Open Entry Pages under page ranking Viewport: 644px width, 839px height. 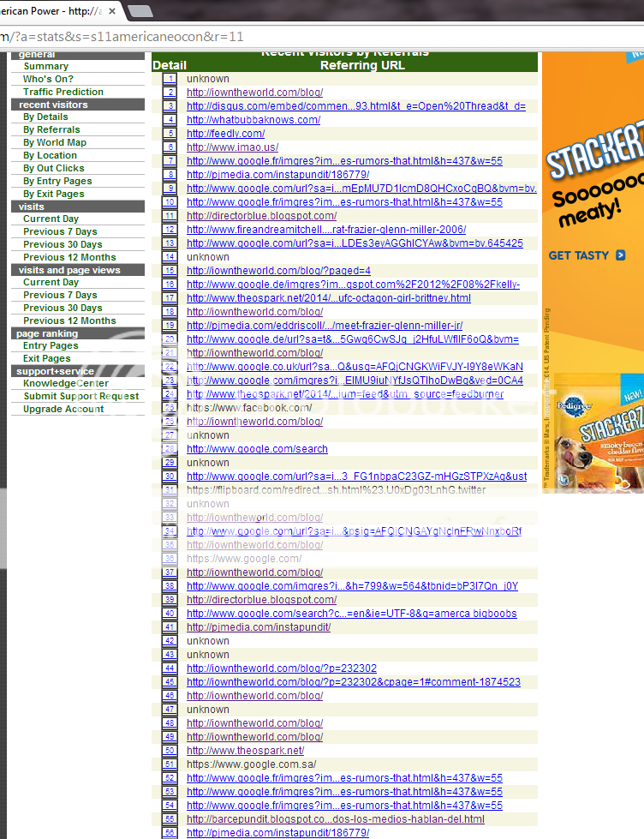tap(51, 345)
